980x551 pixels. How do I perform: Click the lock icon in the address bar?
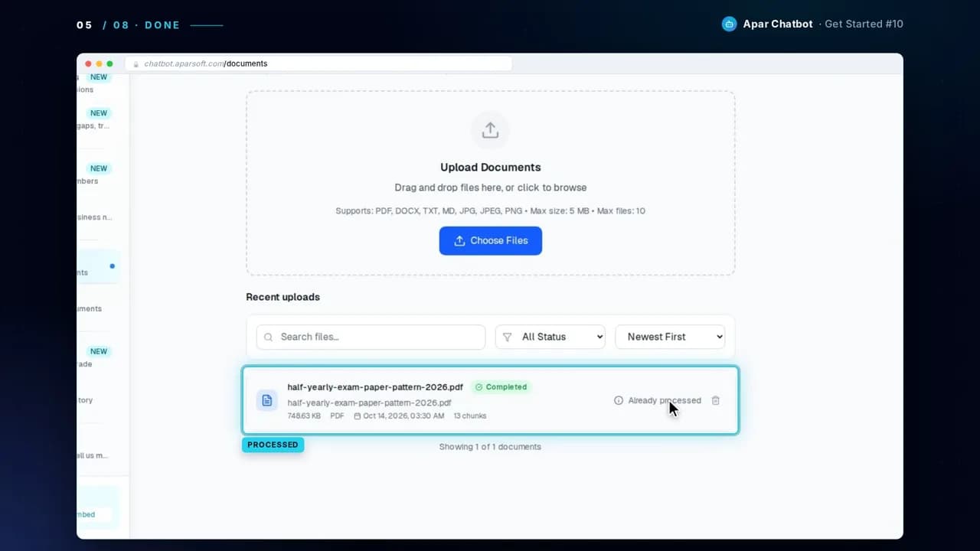pos(137,64)
